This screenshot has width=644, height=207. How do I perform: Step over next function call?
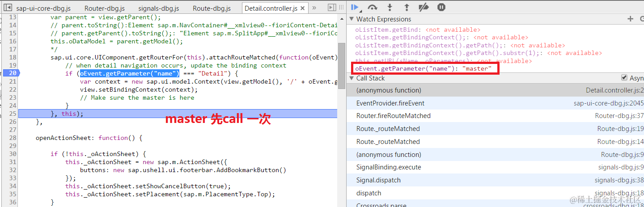pos(372,7)
